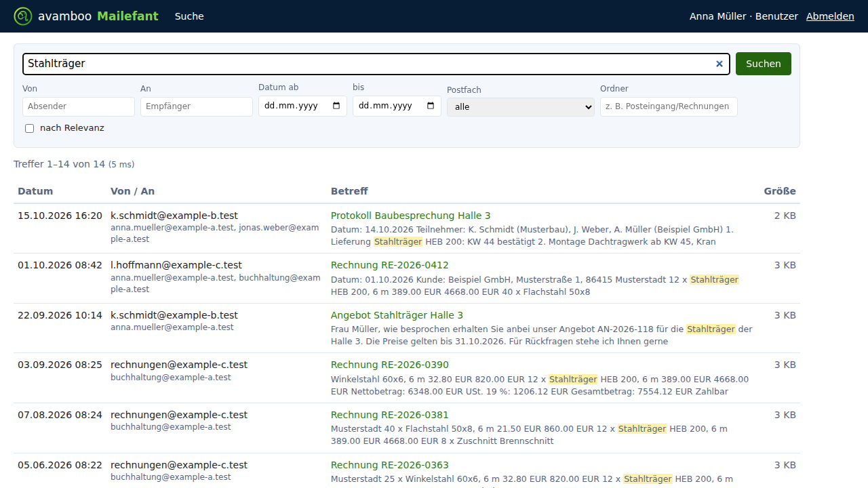The width and height of the screenshot is (868, 488).
Task: Open the calendar picker for the bis date
Action: (431, 106)
